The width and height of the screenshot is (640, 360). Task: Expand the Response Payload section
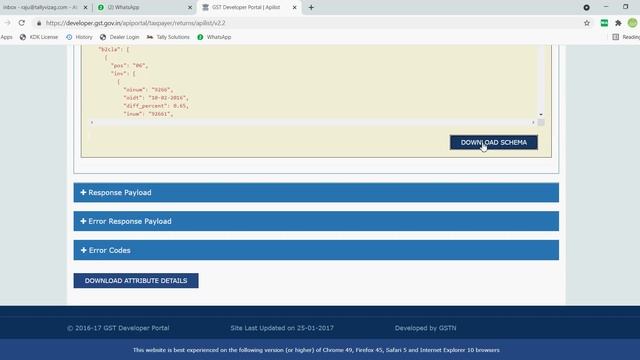coord(316,192)
